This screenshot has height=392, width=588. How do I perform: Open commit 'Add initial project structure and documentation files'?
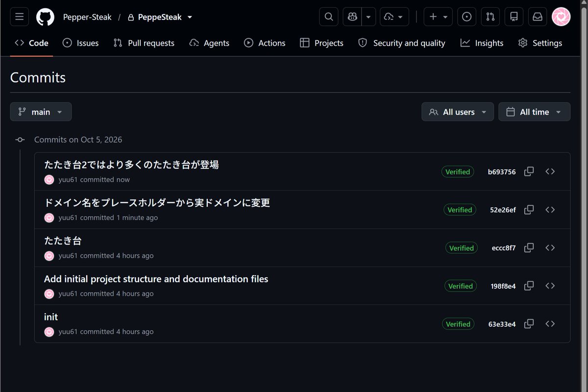[156, 279]
